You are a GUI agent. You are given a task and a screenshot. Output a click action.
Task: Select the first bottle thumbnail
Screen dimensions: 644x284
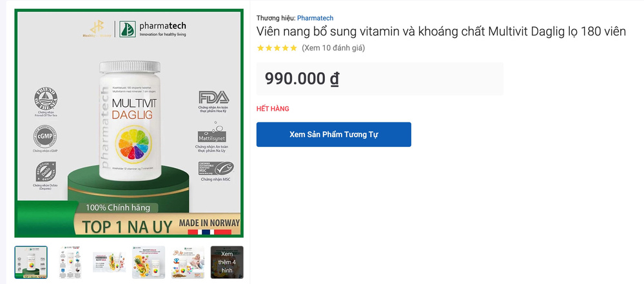[x=31, y=262]
